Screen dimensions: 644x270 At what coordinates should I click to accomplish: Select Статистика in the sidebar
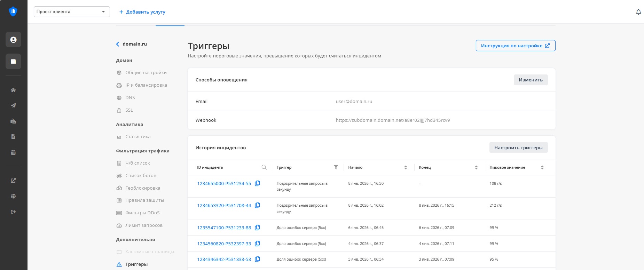[x=138, y=137]
